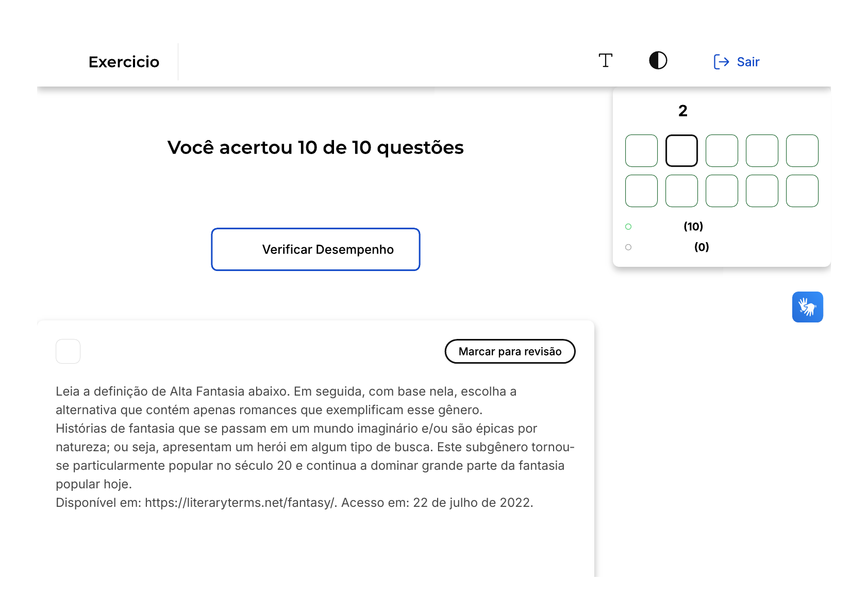868x614 pixels.
Task: Click the green legend circle beside (10)
Action: 628,227
